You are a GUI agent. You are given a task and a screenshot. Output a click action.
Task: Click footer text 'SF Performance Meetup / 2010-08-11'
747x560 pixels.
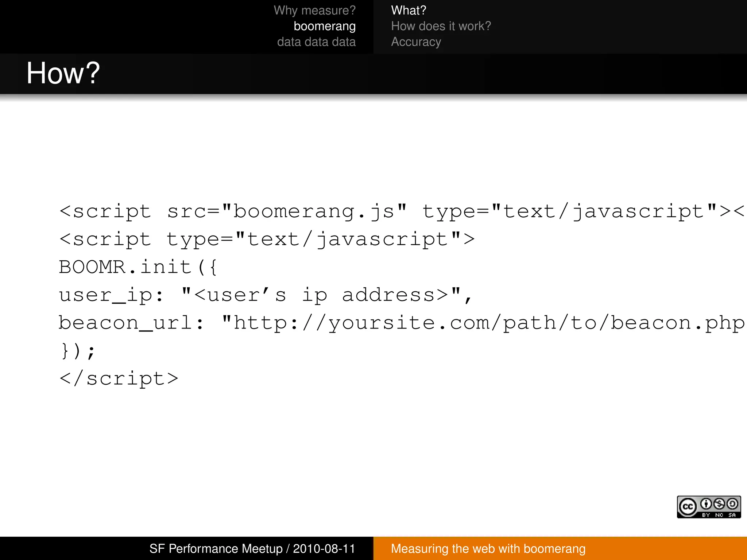click(252, 549)
